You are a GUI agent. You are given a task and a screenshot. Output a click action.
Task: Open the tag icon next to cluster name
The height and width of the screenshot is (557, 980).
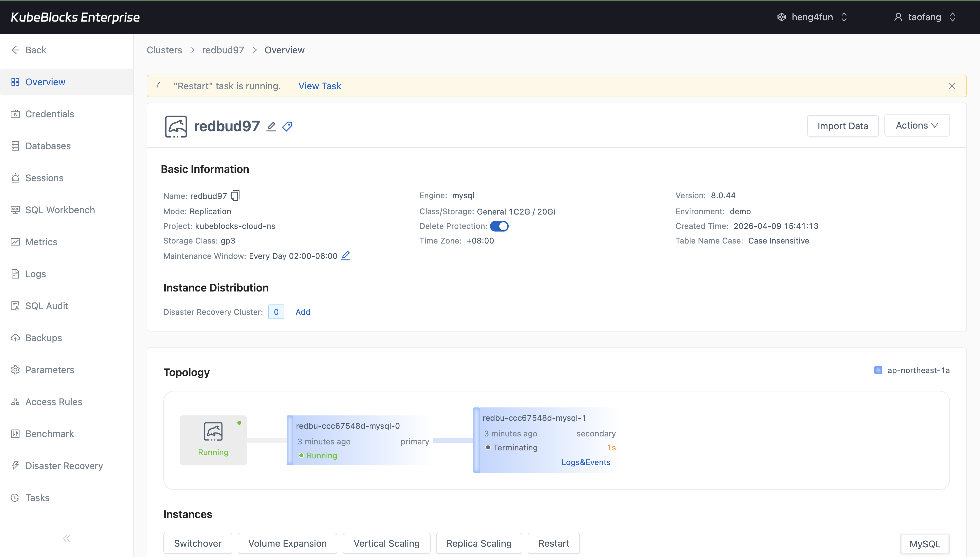(x=287, y=126)
